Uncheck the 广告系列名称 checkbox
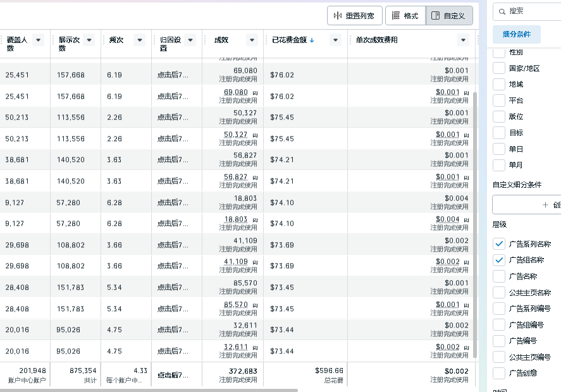This screenshot has width=561, height=392. (x=499, y=243)
